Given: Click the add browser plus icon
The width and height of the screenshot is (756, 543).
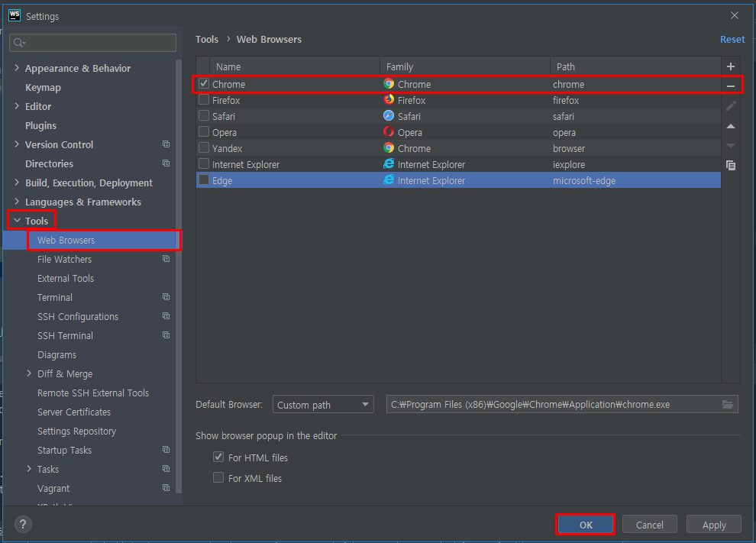Looking at the screenshot, I should [731, 66].
